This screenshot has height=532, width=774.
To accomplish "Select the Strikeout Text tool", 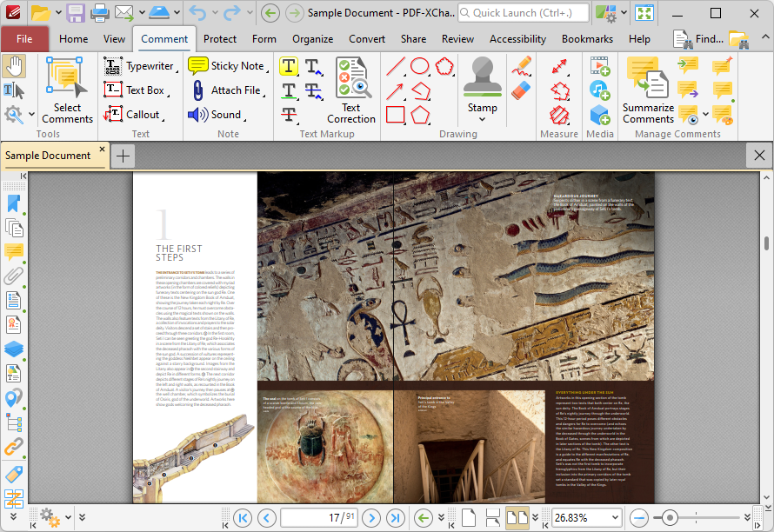I will coord(289,115).
